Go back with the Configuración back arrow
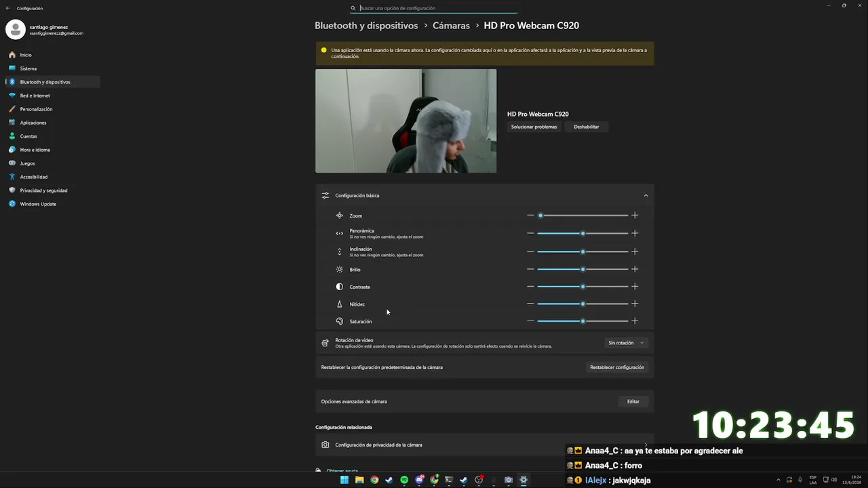The width and height of the screenshot is (868, 488). [8, 8]
